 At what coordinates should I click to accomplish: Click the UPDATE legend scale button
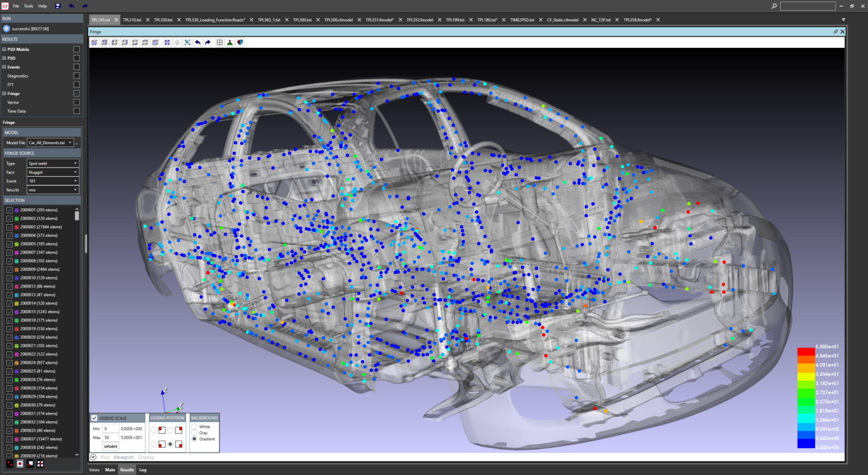click(x=111, y=446)
